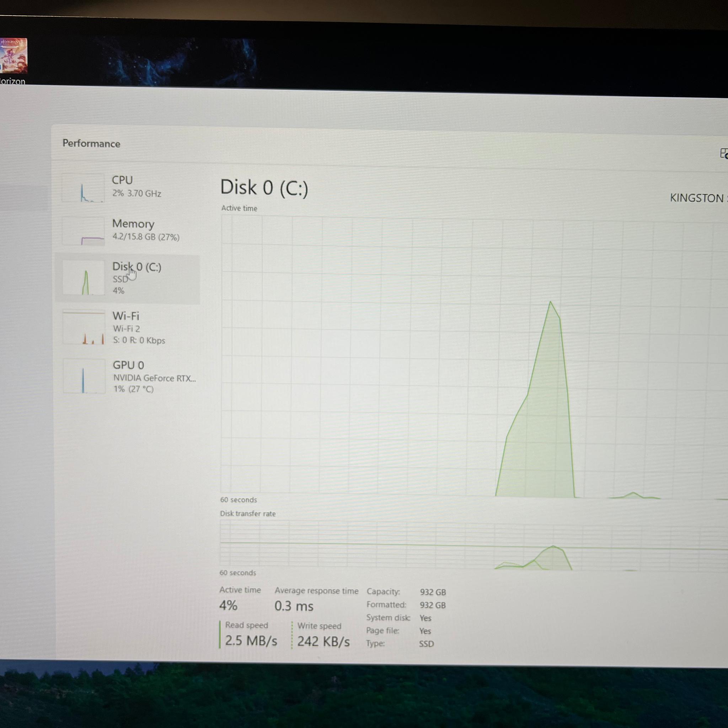The height and width of the screenshot is (728, 728).
Task: Click the Wi-Fi 2 adapter name
Action: coord(127,328)
